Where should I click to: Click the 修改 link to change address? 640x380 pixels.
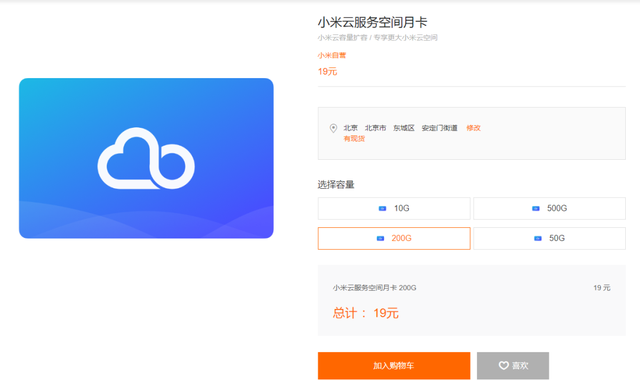(x=473, y=128)
